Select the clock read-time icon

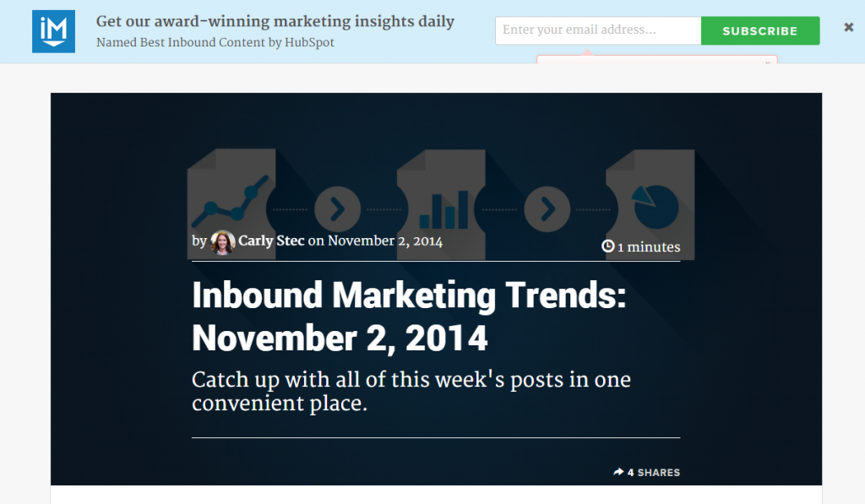[x=607, y=247]
